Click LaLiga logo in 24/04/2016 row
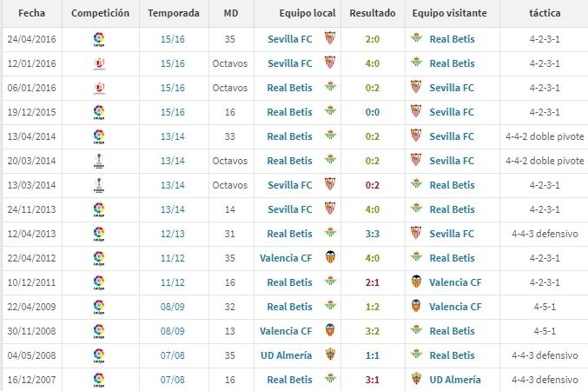Screen dimensions: 588x391 [x=99, y=38]
